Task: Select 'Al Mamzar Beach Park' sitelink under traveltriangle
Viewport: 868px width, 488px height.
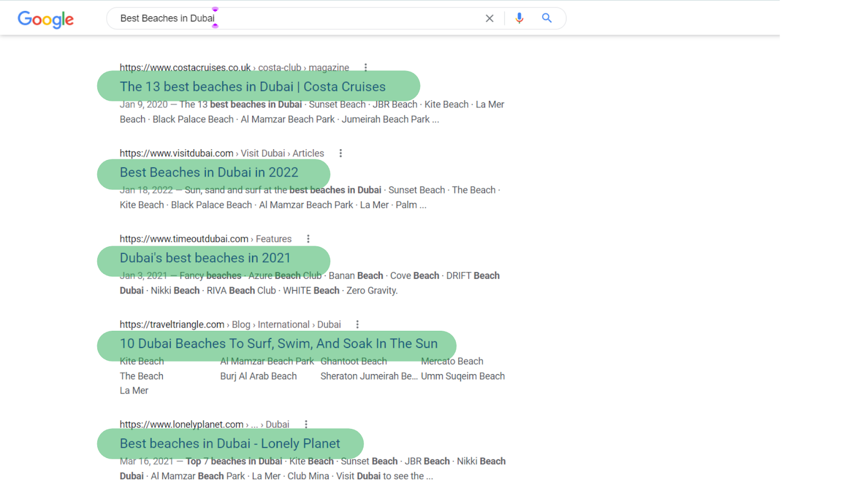Action: pyautogui.click(x=267, y=361)
